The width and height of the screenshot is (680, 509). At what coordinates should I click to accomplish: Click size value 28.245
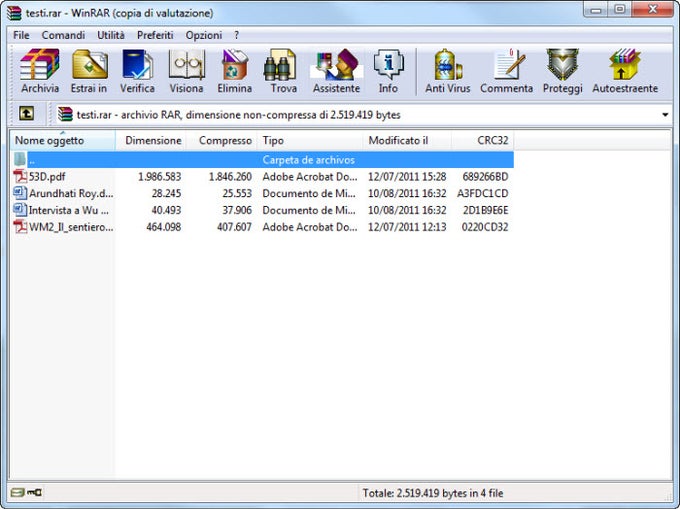point(166,193)
